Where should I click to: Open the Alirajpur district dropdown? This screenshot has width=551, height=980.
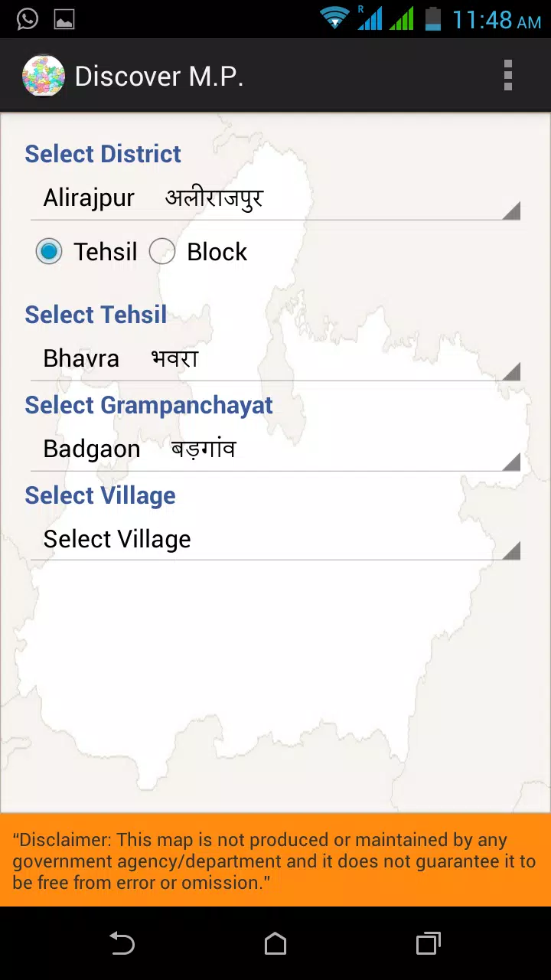pyautogui.click(x=275, y=198)
